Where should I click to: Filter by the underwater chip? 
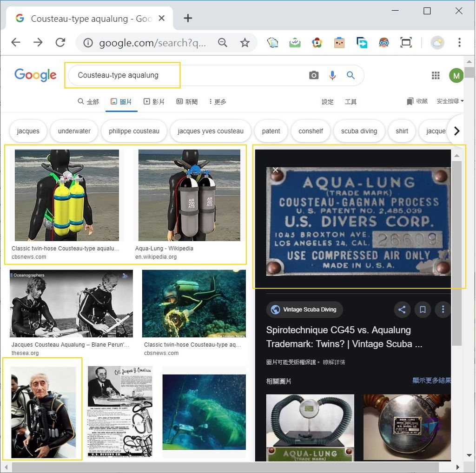pyautogui.click(x=74, y=131)
